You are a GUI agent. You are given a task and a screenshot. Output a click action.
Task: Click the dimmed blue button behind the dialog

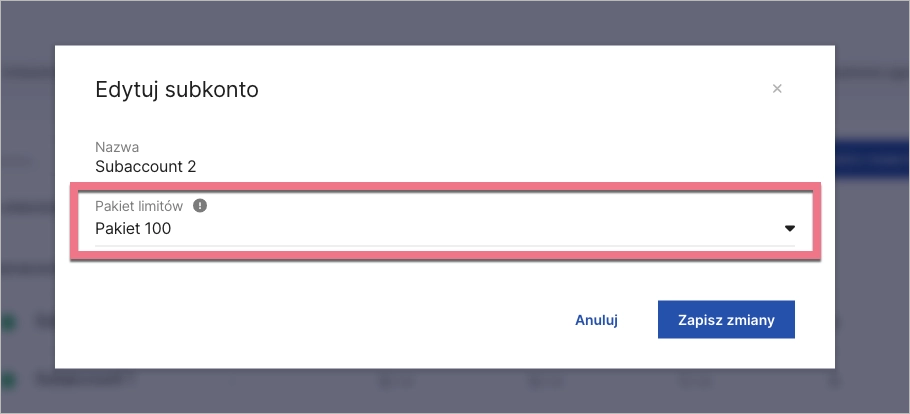coord(871,160)
